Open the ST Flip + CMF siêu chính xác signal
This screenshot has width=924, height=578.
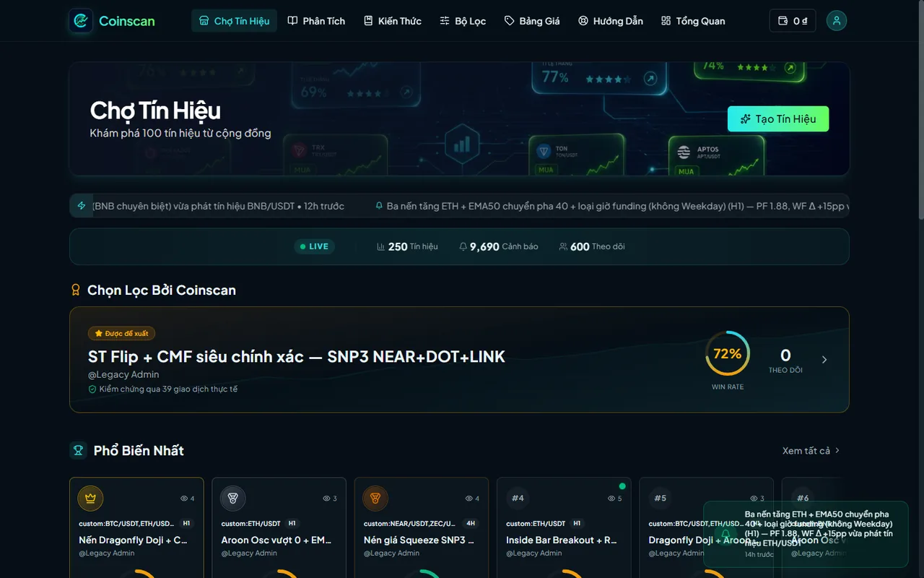click(x=297, y=356)
